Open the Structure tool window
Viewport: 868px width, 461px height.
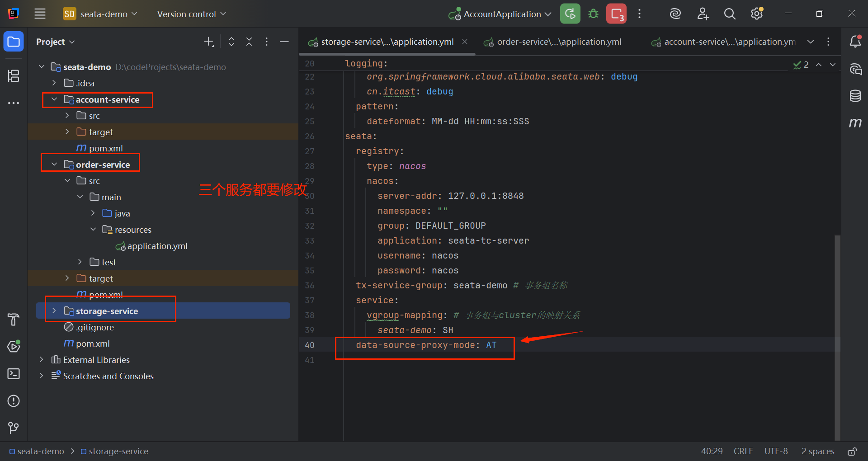pyautogui.click(x=14, y=76)
